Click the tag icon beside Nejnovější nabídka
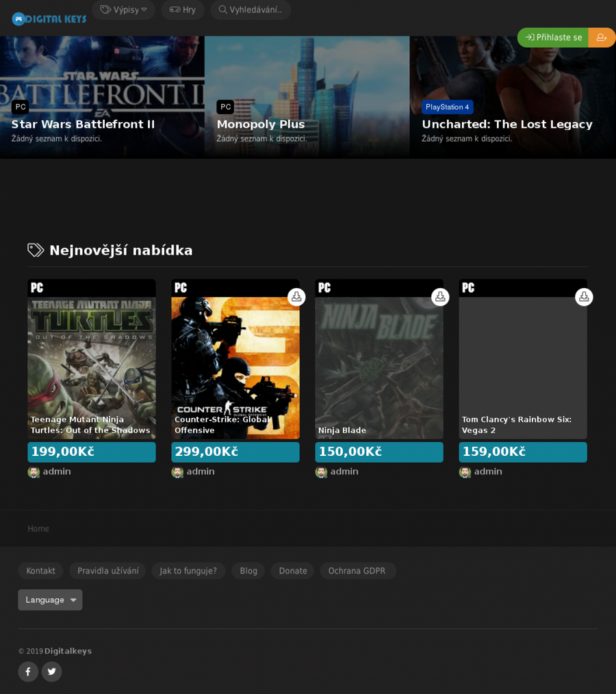This screenshot has width=616, height=694. click(36, 250)
